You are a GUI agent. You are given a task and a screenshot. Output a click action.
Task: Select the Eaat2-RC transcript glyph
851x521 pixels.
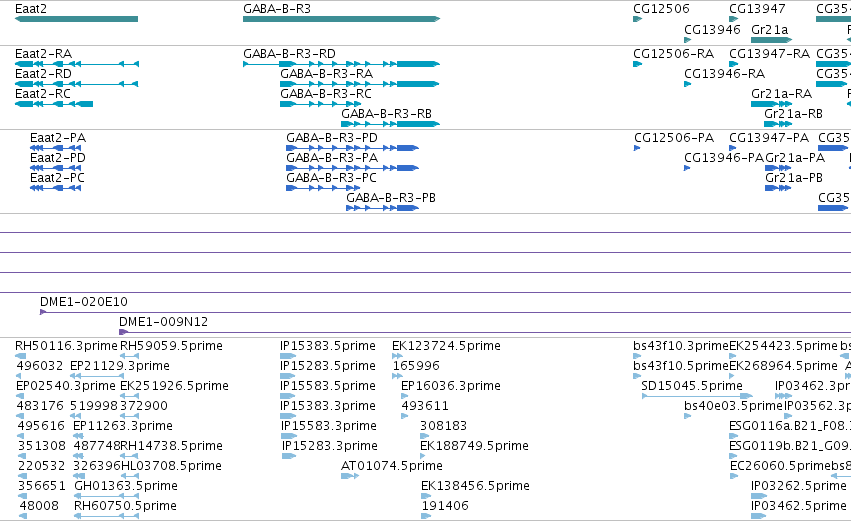pyautogui.click(x=54, y=104)
